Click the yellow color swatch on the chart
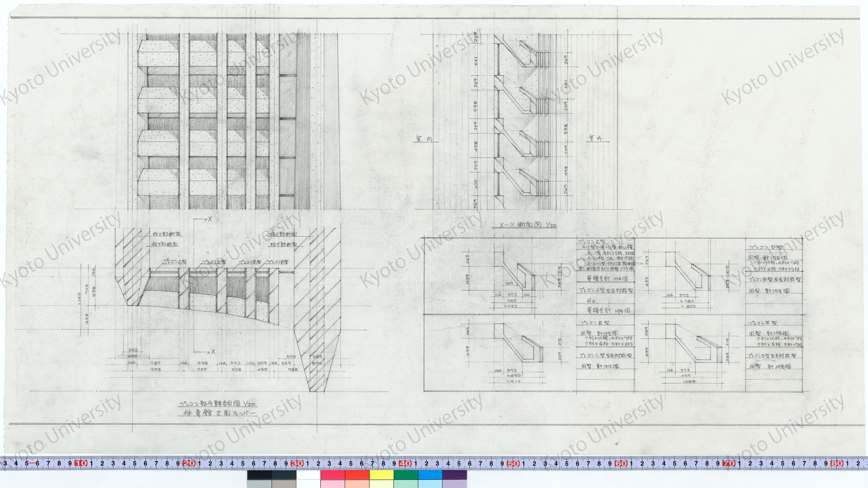Viewport: 868px width, 488px height. click(x=381, y=474)
